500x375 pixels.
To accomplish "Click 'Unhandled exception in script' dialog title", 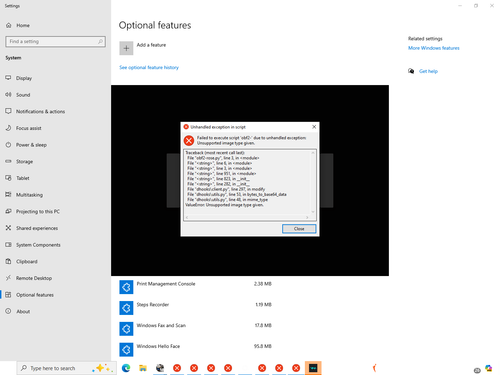I will tap(218, 127).
